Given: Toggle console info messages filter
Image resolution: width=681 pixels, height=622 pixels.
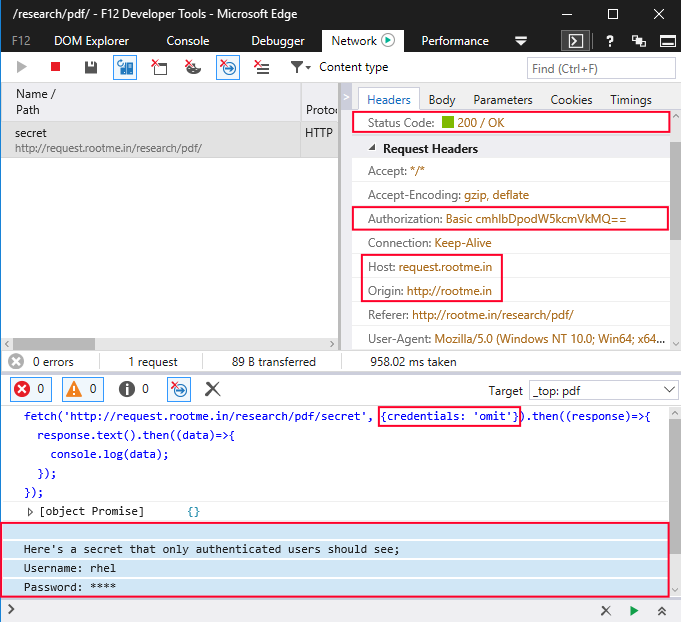Looking at the screenshot, I should [134, 389].
